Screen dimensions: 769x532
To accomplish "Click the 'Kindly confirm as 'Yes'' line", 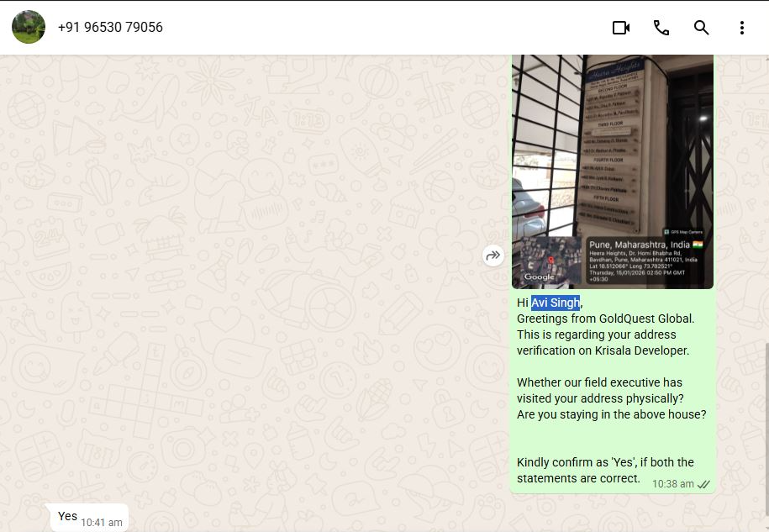I will point(605,462).
